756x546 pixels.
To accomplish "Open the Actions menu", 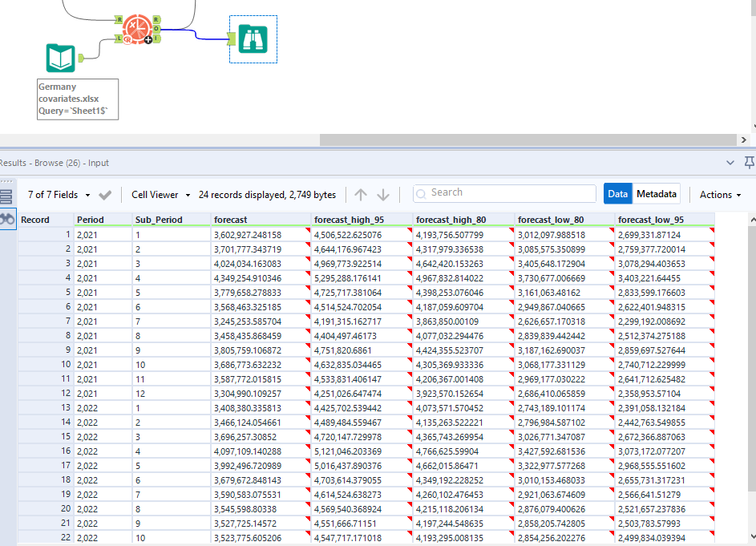I will (x=719, y=193).
